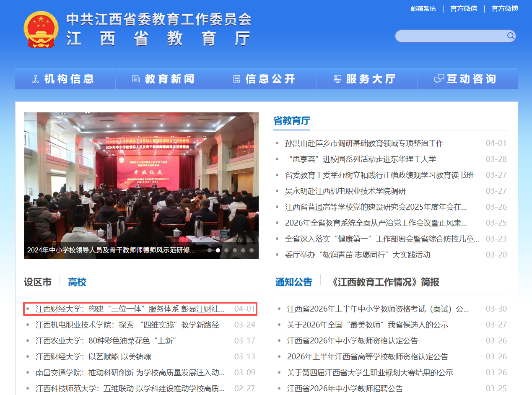The image size is (532, 395).
Task: Click the 互动咨询 chat bubble icon
Action: [x=439, y=79]
